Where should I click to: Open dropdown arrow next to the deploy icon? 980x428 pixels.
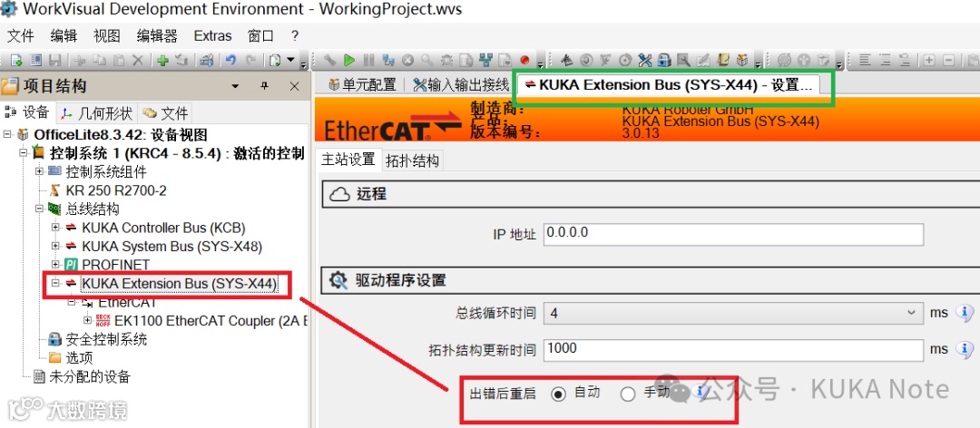(x=290, y=60)
